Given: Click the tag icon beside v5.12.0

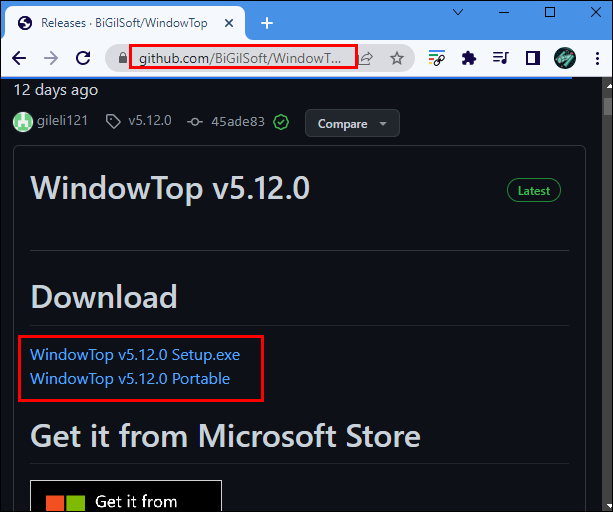Looking at the screenshot, I should tap(113, 122).
